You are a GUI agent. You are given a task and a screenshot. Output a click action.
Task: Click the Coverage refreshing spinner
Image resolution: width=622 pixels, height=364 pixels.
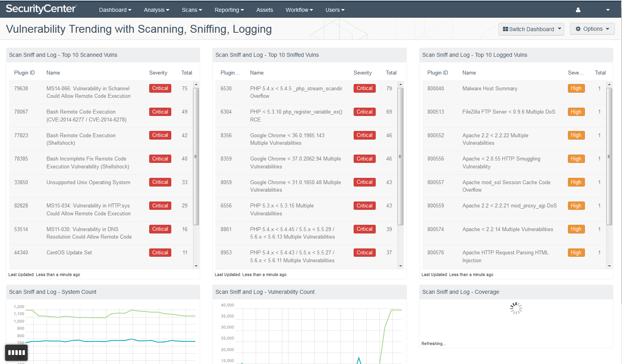(516, 308)
